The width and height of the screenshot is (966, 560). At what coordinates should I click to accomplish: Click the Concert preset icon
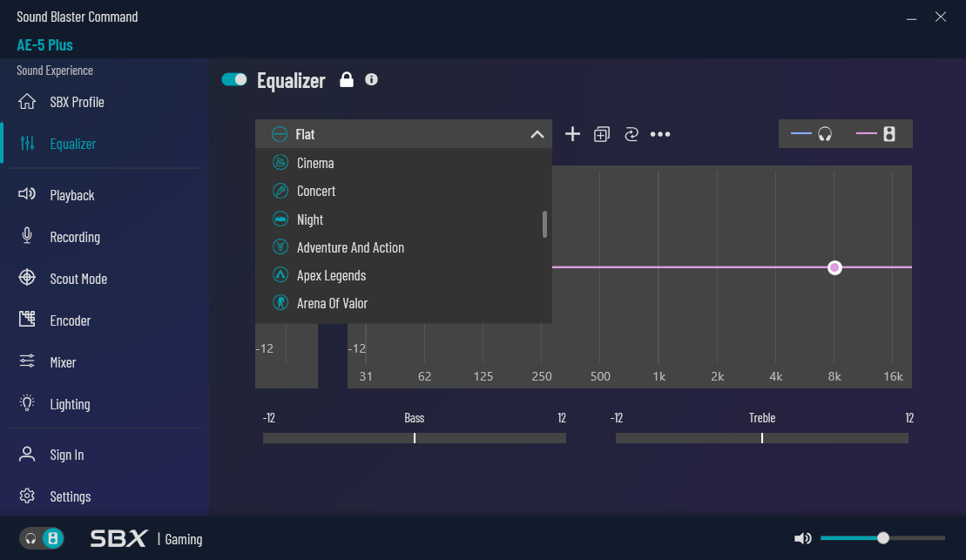280,191
